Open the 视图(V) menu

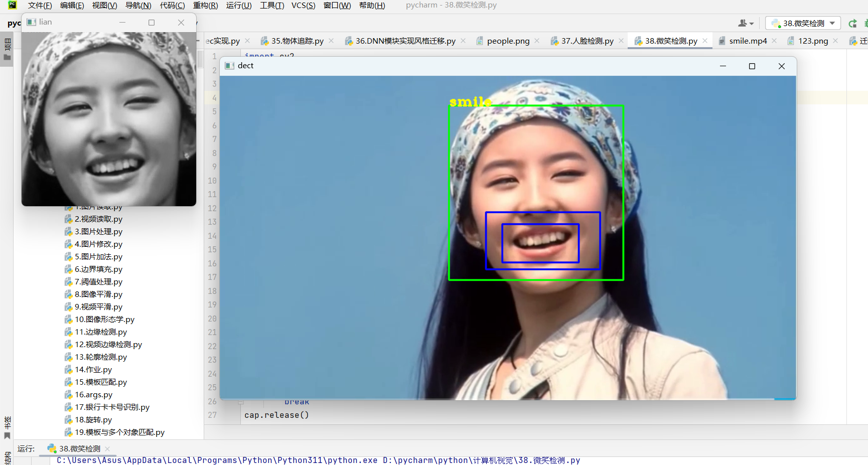tap(104, 6)
